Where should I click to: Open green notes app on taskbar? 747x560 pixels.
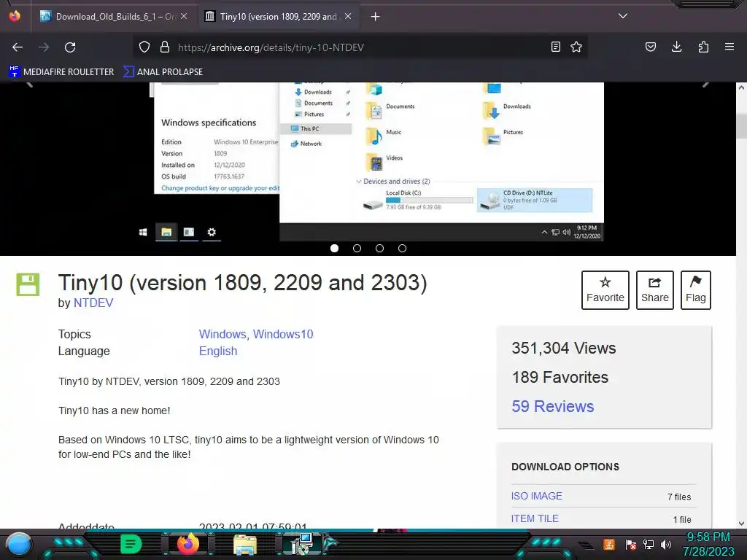click(x=131, y=544)
